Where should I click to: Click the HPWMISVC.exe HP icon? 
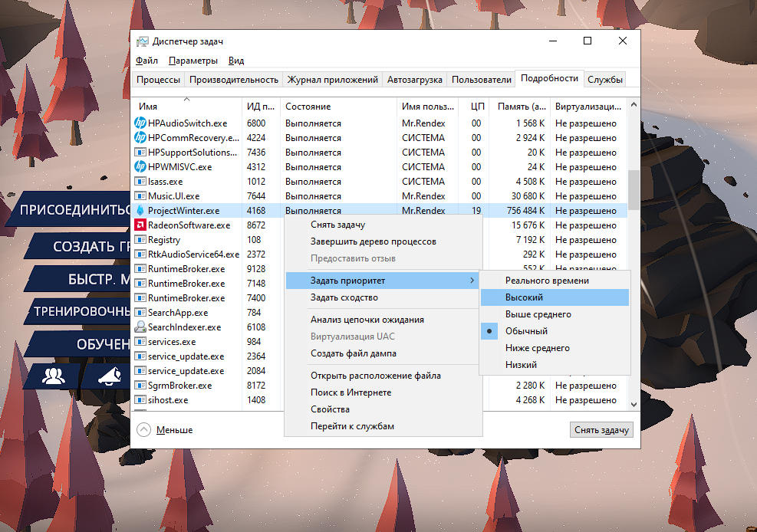point(140,166)
